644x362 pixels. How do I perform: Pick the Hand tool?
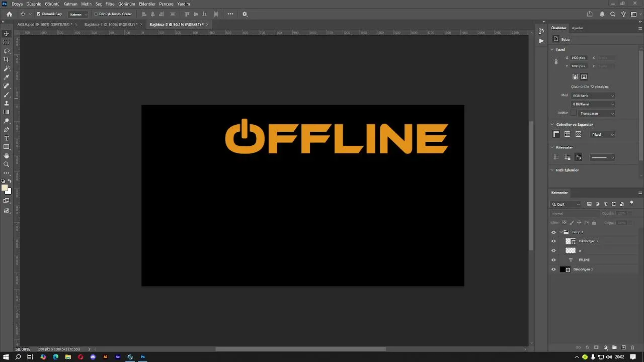point(7,156)
